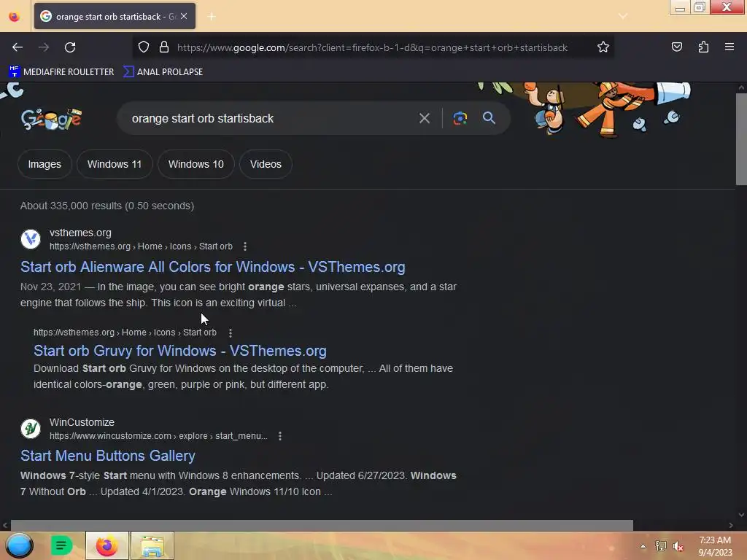Click the vsthemes.org site name
Screen dimensions: 747x560
click(x=80, y=233)
